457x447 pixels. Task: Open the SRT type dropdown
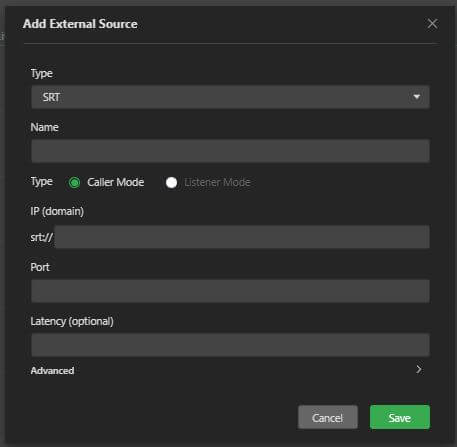pos(230,97)
